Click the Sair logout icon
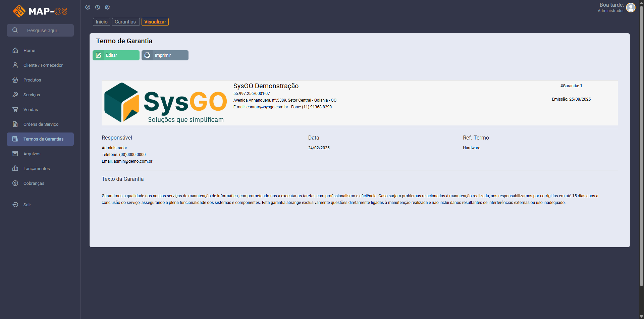The width and height of the screenshot is (644, 319). coord(15,205)
